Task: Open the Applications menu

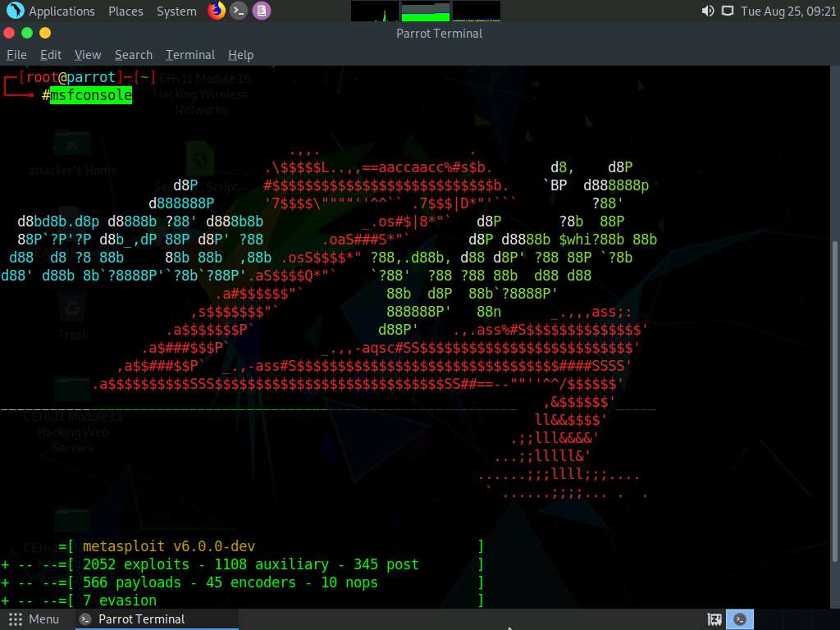Action: click(x=62, y=11)
